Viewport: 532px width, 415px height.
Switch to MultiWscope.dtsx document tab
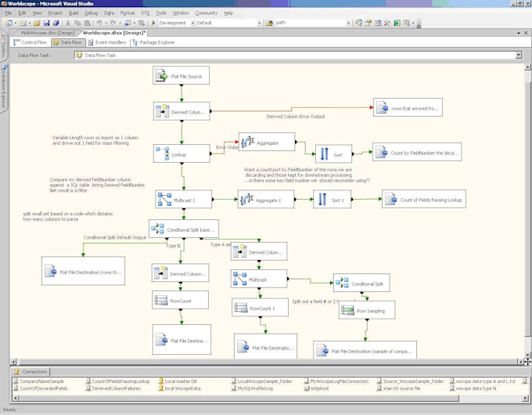point(47,33)
